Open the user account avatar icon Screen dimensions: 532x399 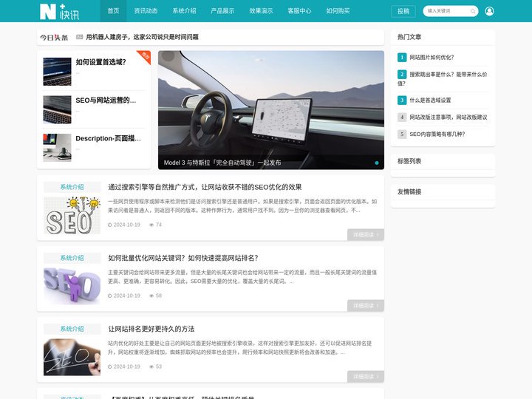click(489, 11)
